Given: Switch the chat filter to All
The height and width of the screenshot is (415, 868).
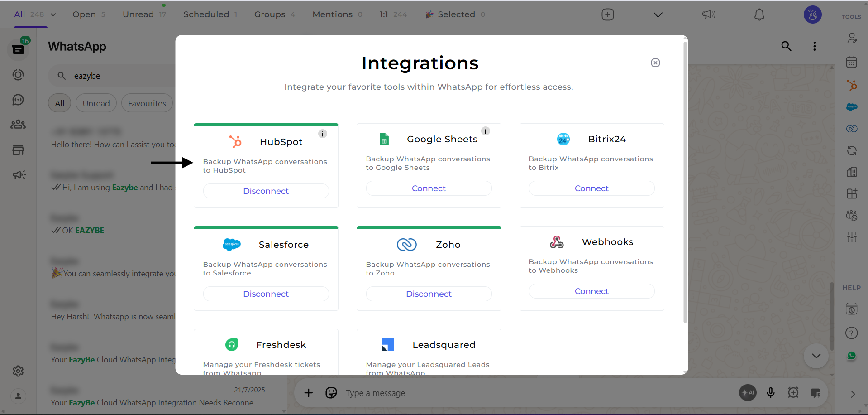Looking at the screenshot, I should pyautogui.click(x=59, y=103).
